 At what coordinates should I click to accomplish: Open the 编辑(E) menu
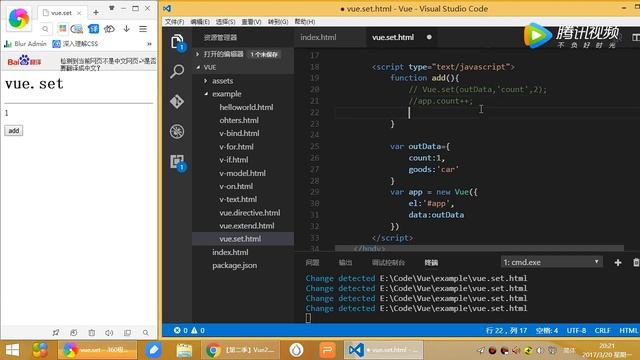point(200,22)
